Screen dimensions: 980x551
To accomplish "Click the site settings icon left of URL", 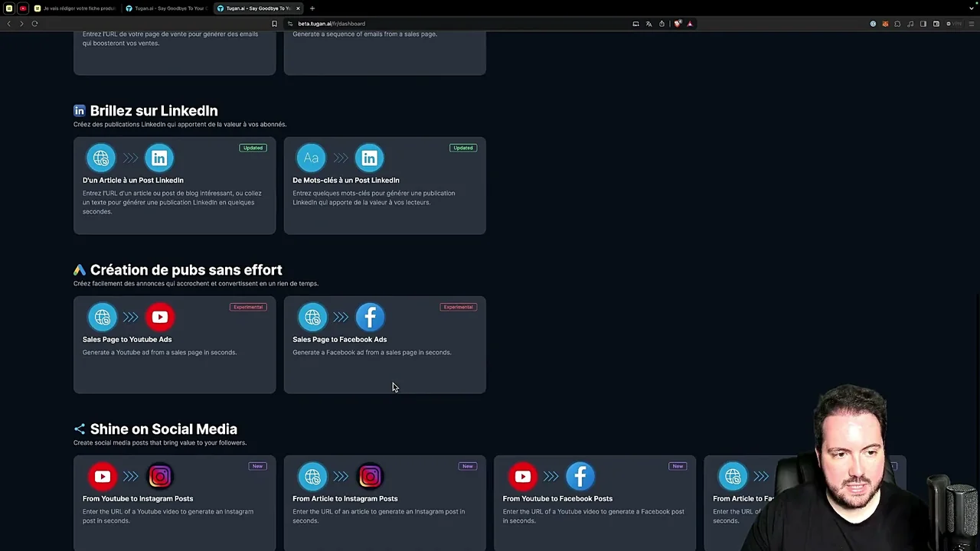I will pyautogui.click(x=290, y=24).
